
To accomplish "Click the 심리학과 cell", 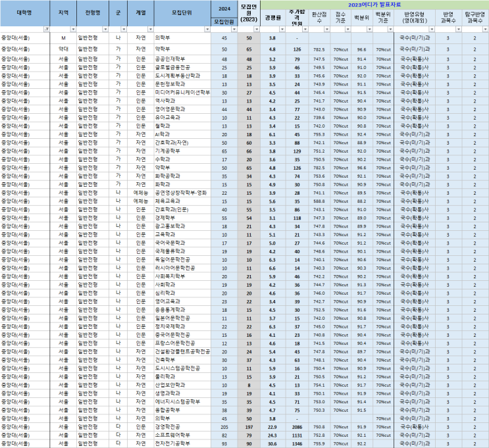I will (182, 293).
